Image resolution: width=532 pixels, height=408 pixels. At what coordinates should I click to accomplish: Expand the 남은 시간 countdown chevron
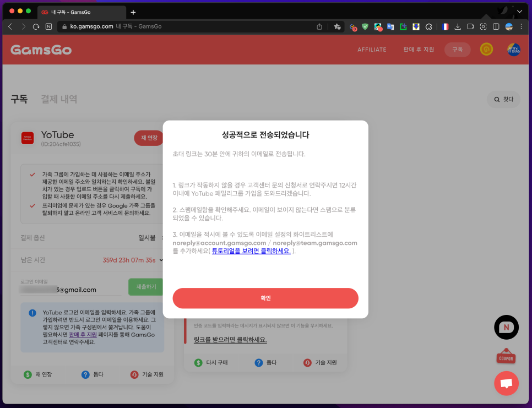[161, 260]
